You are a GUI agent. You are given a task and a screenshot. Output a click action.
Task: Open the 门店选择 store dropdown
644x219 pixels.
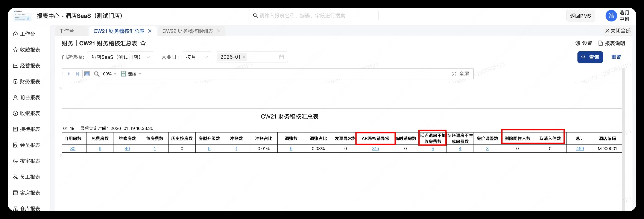coord(120,57)
